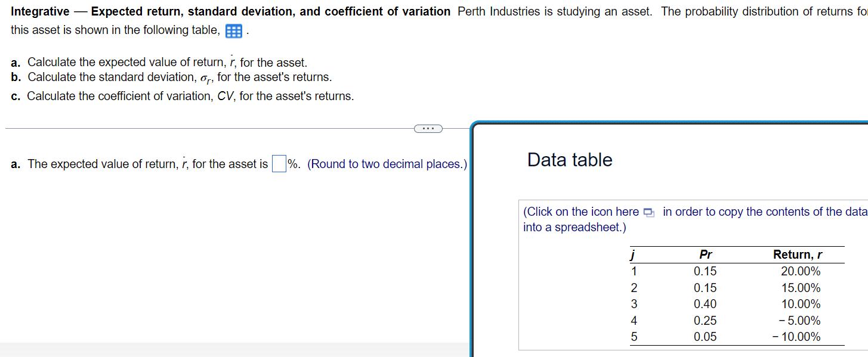Viewport: 868px width, 357px height.
Task: Click the spreadsheet icon after 'following table'
Action: pyautogui.click(x=233, y=30)
